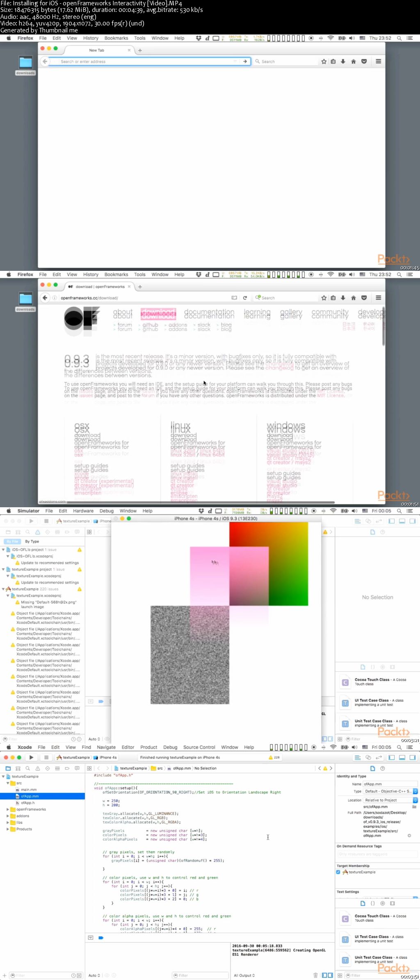
Task: Click the Stop button in the Xcode code editor frame
Action: (x=46, y=757)
